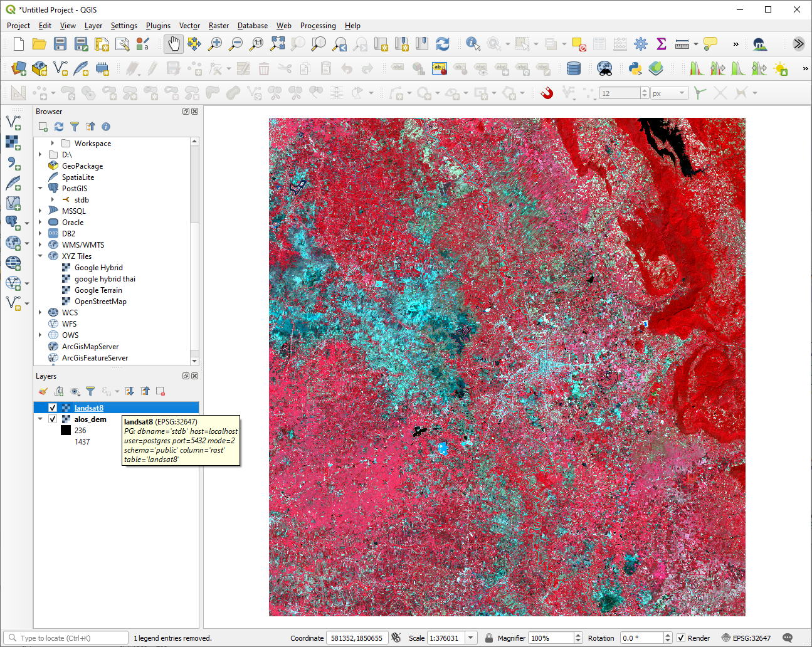Toggle snapping with the red magnet icon
812x647 pixels.
click(547, 93)
